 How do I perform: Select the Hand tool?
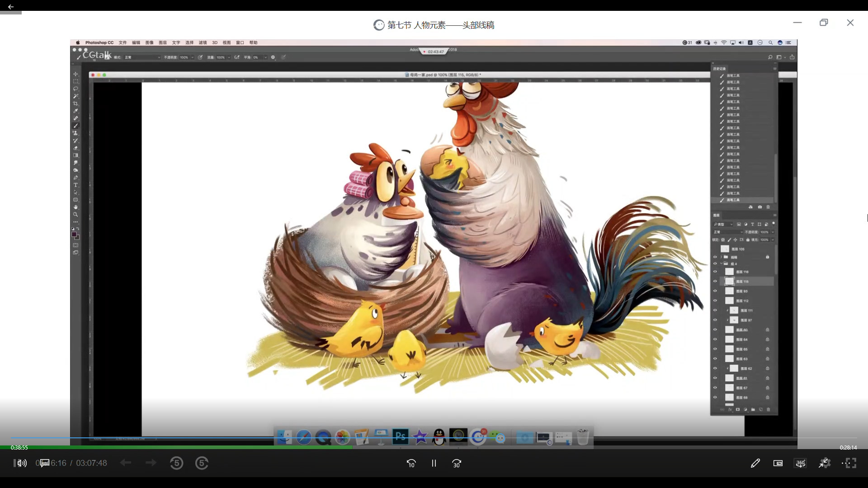[75, 207]
